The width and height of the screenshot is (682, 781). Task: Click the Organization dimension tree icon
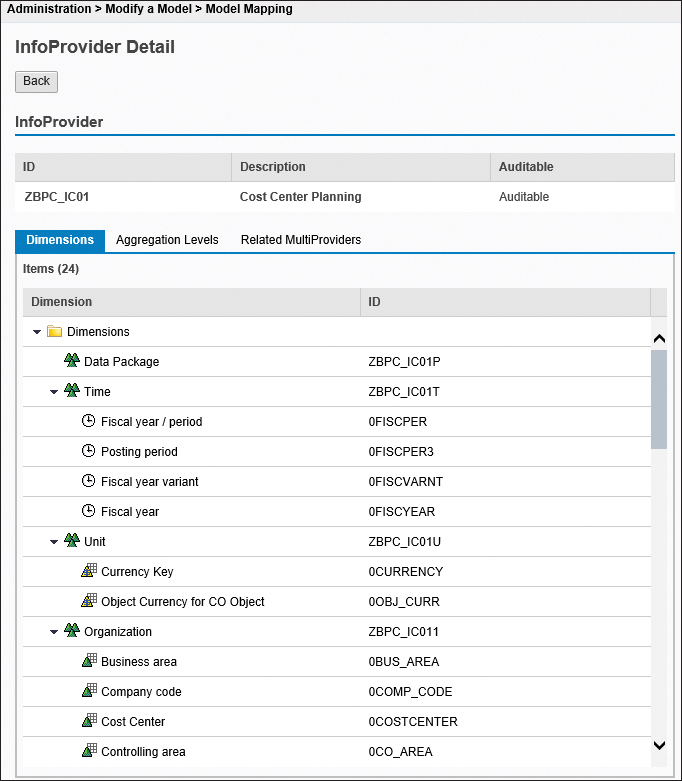coord(72,630)
